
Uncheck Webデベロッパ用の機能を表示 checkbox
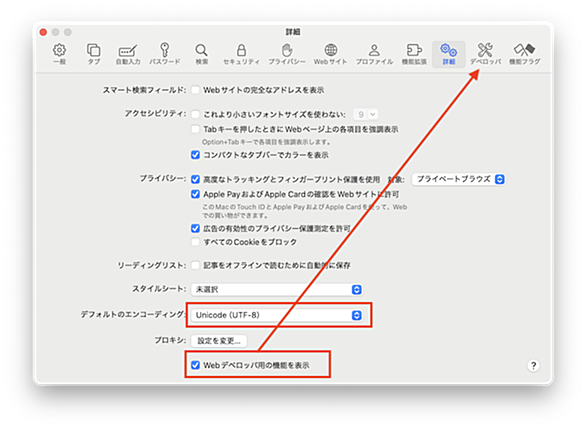195,365
